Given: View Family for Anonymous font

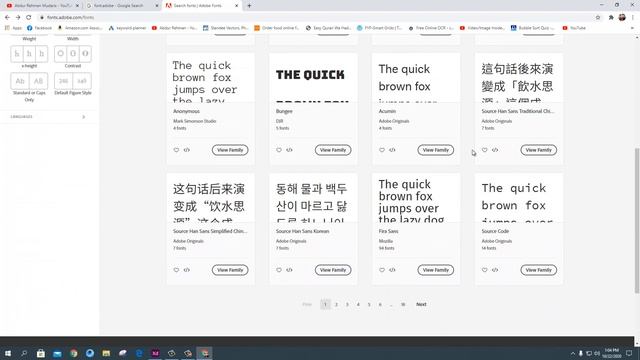Looking at the screenshot, I should 230,150.
